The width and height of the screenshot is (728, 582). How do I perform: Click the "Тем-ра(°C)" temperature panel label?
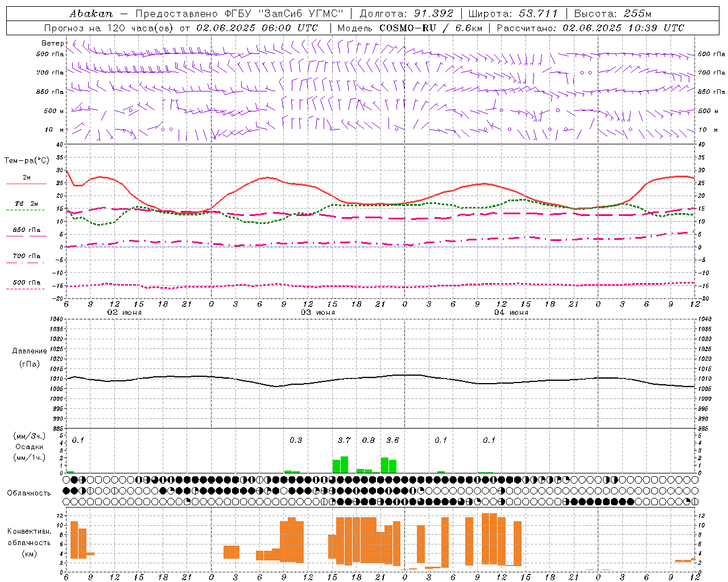click(27, 161)
